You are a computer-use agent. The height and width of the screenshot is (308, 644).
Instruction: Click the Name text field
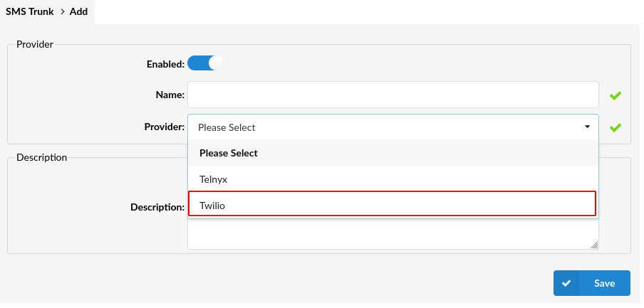click(393, 95)
